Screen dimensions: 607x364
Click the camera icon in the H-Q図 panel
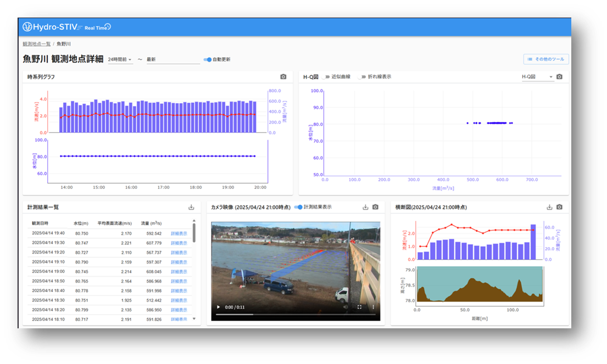click(x=559, y=77)
